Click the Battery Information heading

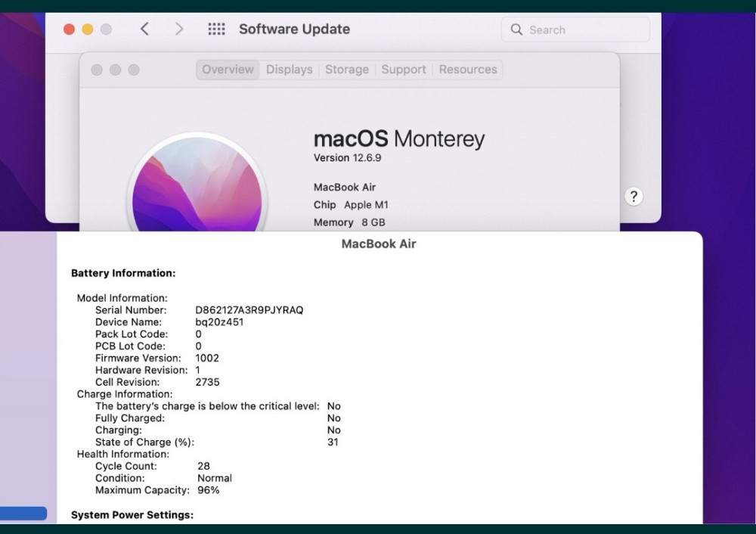click(123, 273)
